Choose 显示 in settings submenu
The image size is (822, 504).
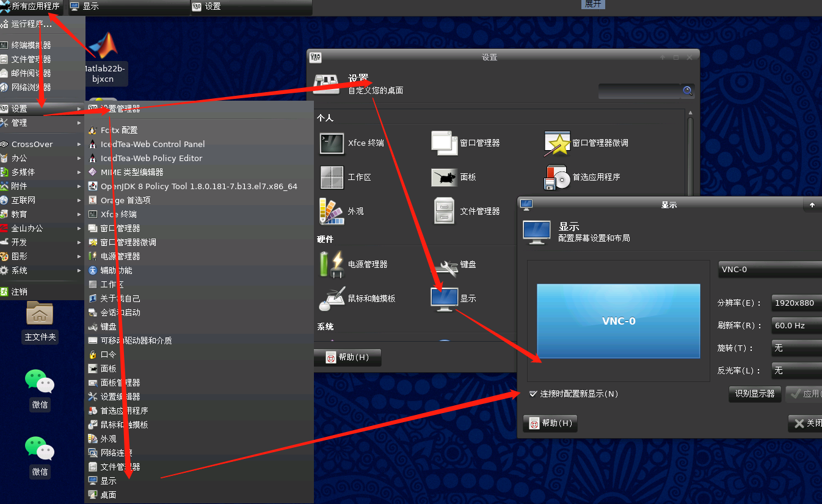pos(199,481)
